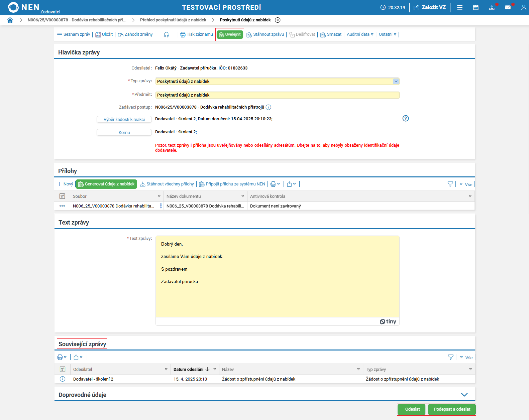Close the Poskytnutí údajů z nabídek breadcrumb
Screen dimensions: 529x420
pos(278,20)
